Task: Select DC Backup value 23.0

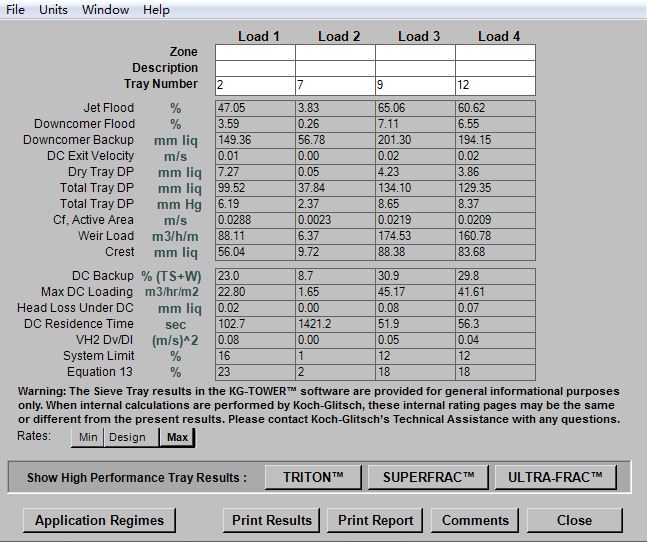Action: pos(255,276)
